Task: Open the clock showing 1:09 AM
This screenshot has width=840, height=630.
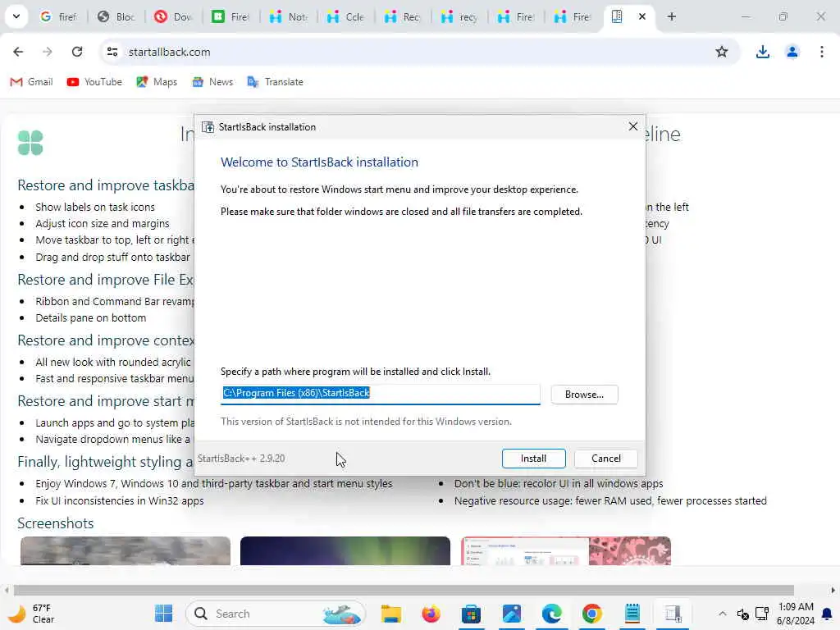Action: coord(795,614)
